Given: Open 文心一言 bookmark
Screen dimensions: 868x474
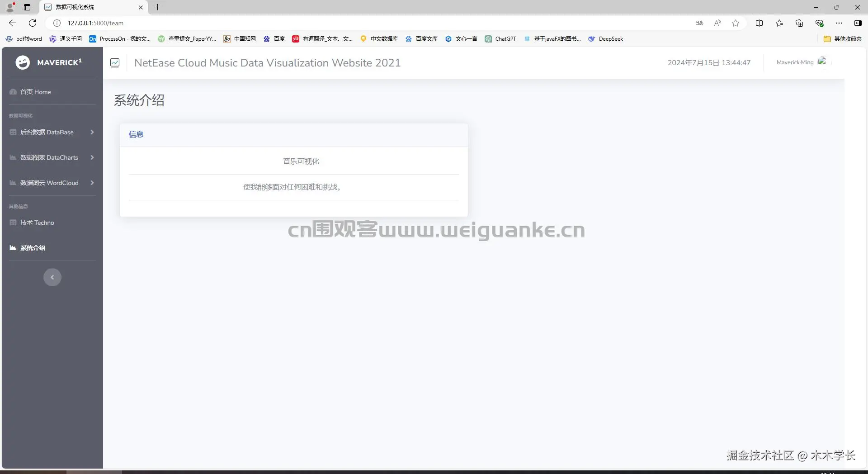Looking at the screenshot, I should pos(461,39).
